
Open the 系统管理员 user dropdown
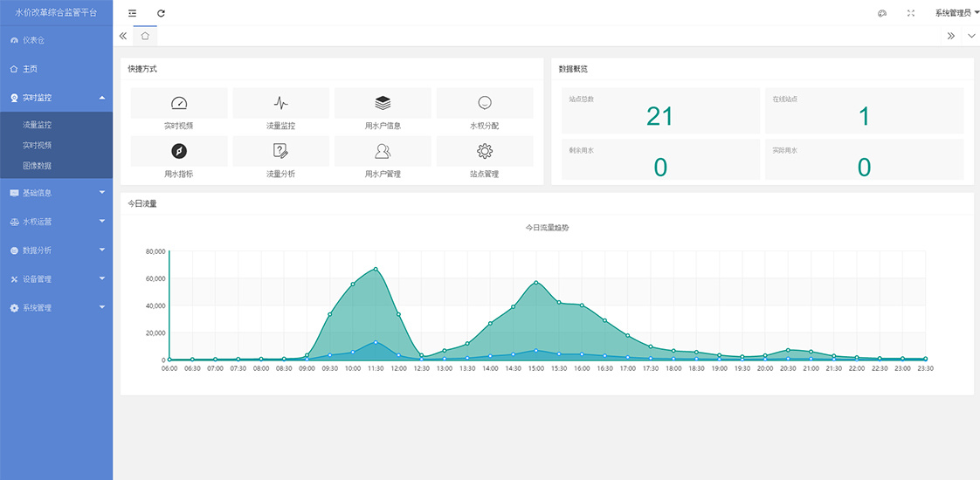pos(956,13)
